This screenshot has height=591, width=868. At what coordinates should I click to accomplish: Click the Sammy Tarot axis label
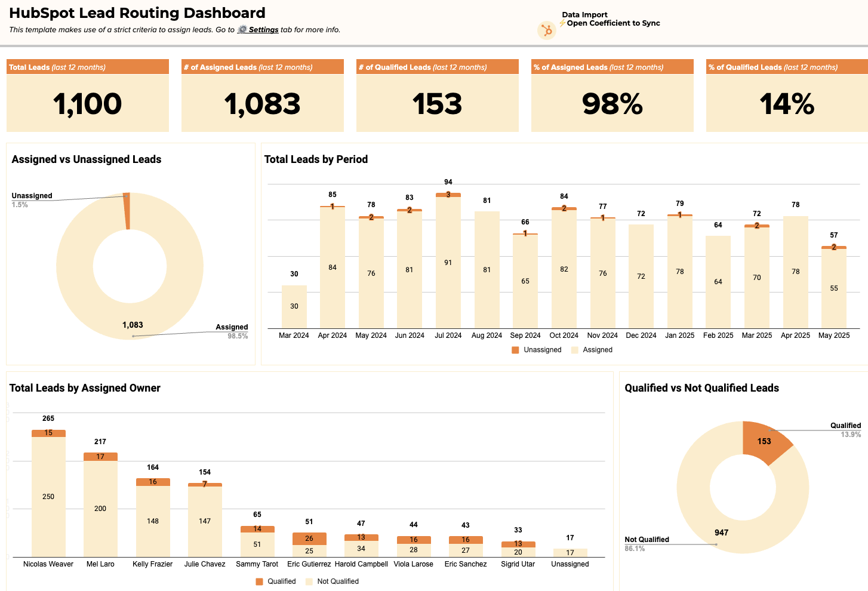point(257,564)
